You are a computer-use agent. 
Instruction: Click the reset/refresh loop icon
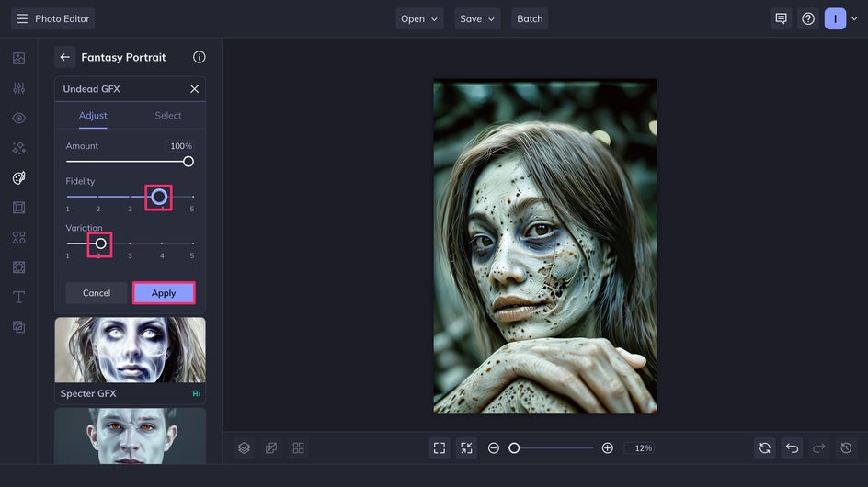(764, 447)
